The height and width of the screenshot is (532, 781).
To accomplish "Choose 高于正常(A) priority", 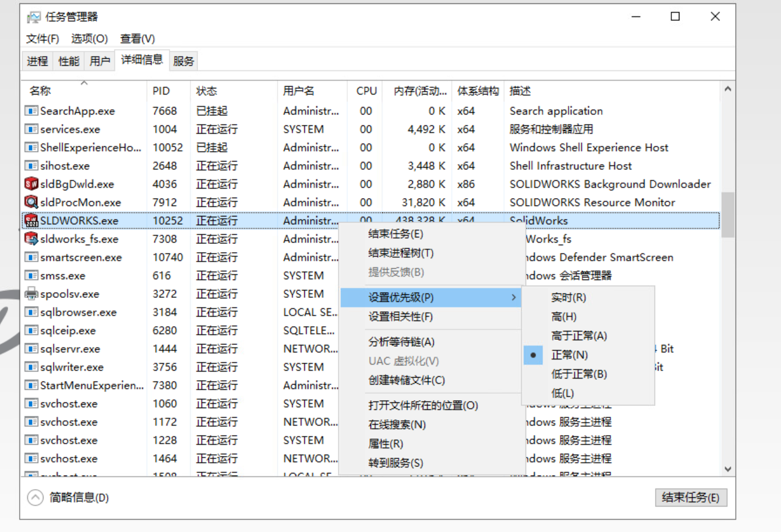I will (x=588, y=336).
